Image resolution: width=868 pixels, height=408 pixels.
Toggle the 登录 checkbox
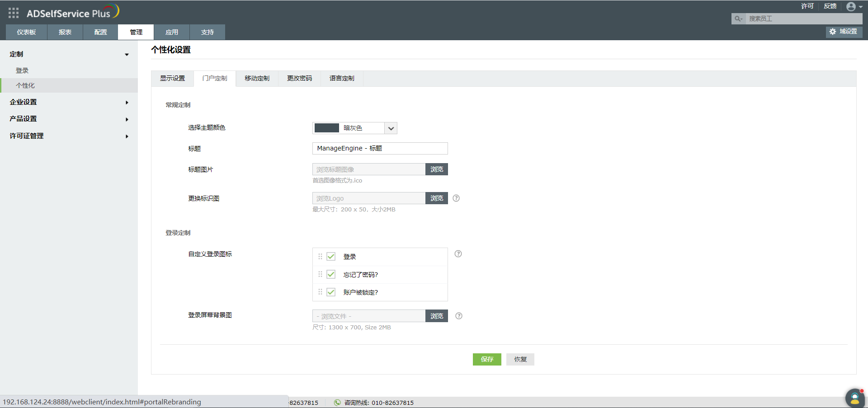331,257
